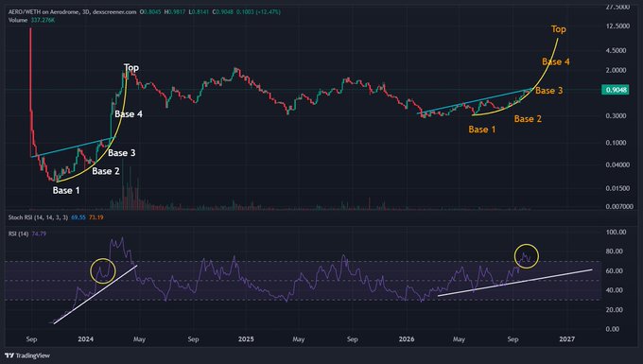
Task: Click the 2024 label on time axis
Action: point(85,339)
